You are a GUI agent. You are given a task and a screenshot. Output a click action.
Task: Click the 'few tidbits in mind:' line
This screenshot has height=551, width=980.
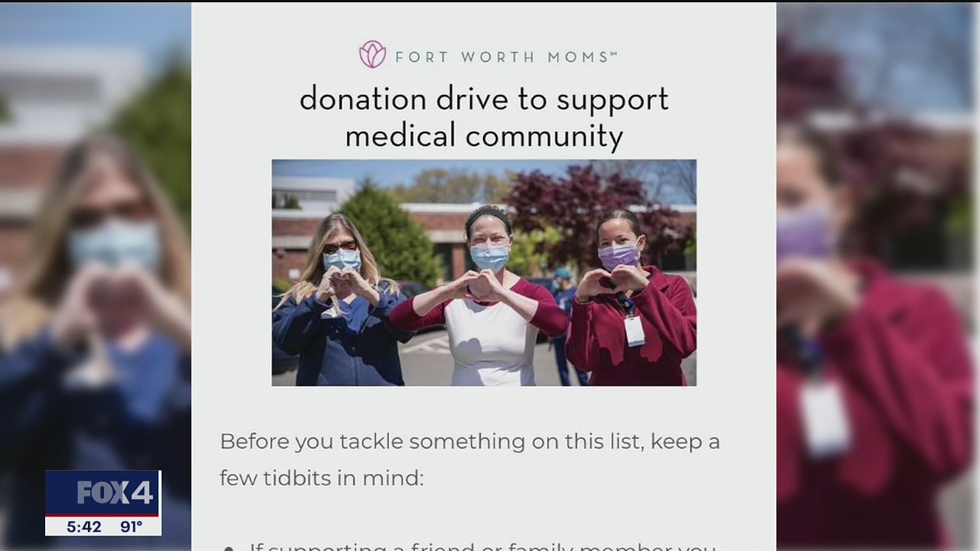click(322, 478)
